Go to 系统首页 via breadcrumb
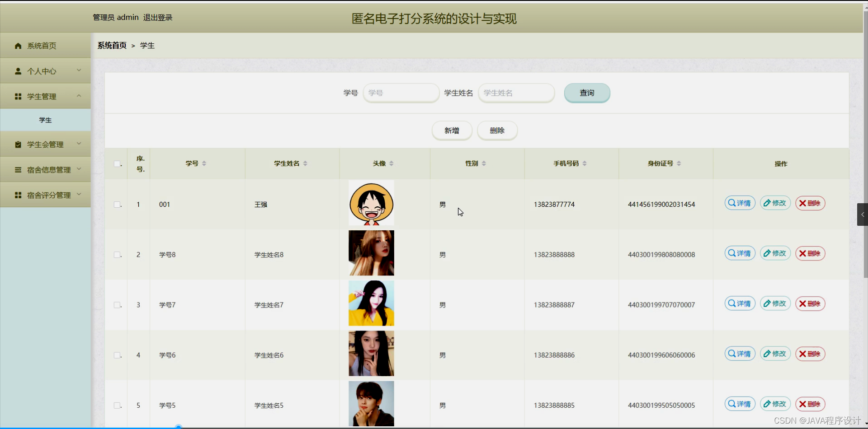The width and height of the screenshot is (868, 429). (112, 45)
